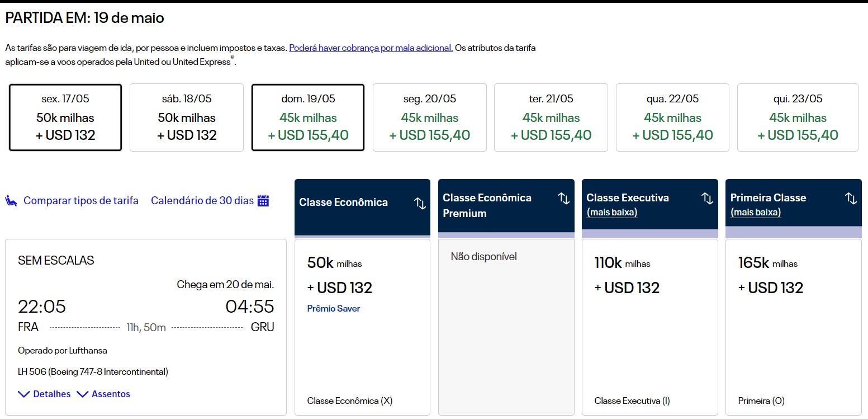Select date dom. 19/05
Viewport: 868px width, 419px height.
pos(308,117)
